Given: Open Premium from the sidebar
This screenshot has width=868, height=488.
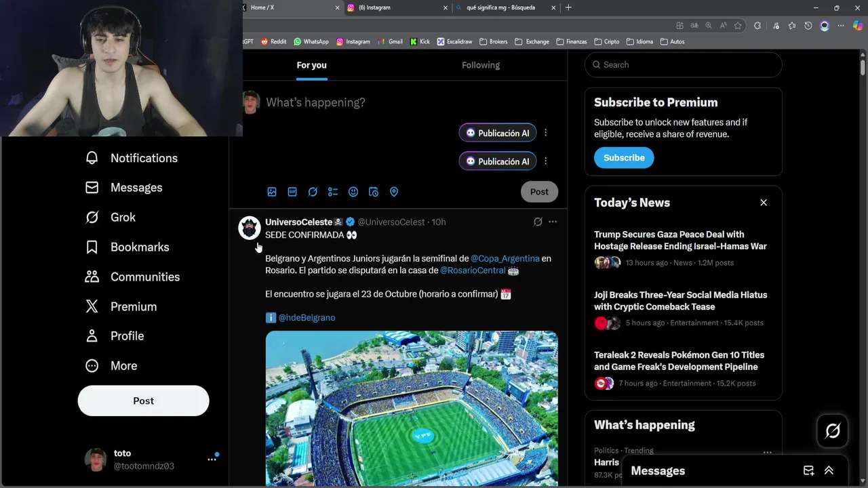Looking at the screenshot, I should [x=121, y=306].
